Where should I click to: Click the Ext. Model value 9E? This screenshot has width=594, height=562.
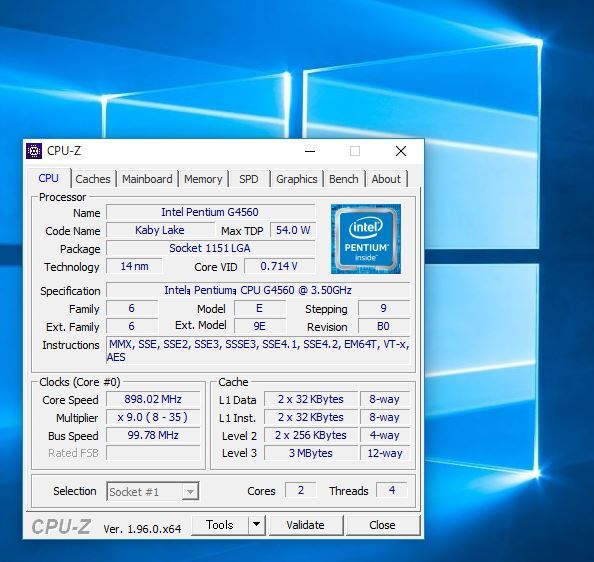point(259,326)
